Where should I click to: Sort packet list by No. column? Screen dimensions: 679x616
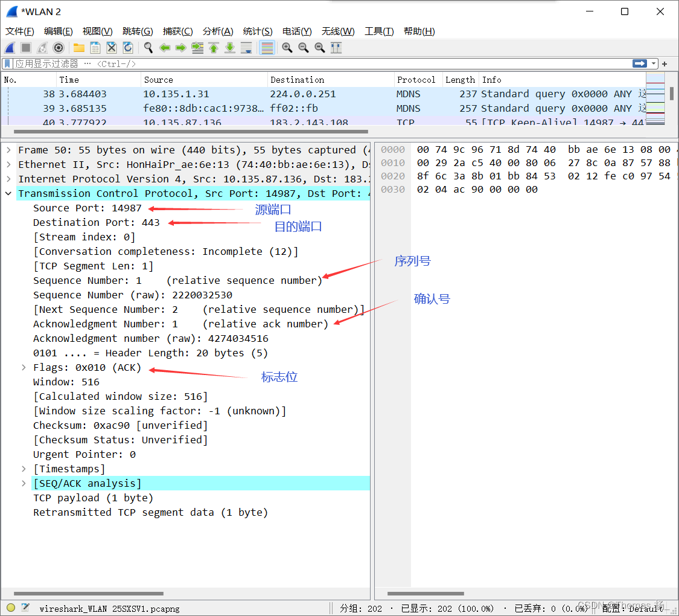pos(28,80)
